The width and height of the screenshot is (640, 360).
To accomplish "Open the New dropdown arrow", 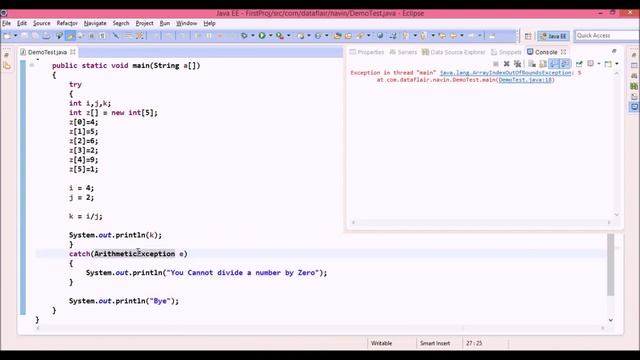I will (16, 36).
